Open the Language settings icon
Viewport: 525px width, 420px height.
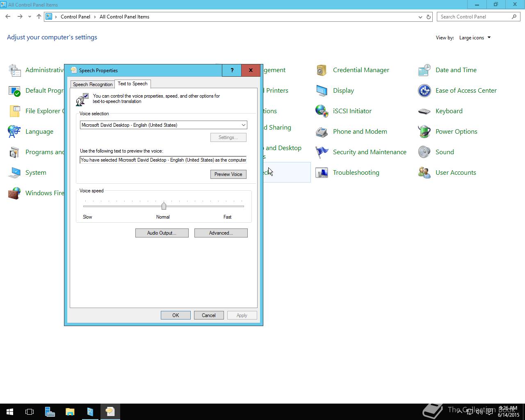(14, 132)
